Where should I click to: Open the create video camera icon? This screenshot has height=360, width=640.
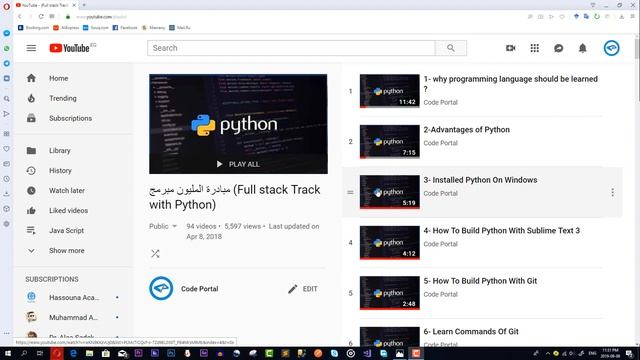pyautogui.click(x=510, y=48)
